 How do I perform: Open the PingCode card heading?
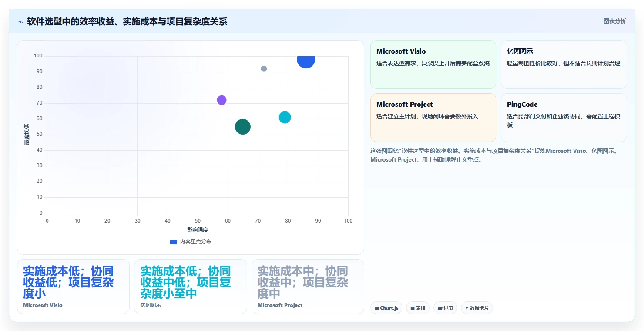pos(522,105)
